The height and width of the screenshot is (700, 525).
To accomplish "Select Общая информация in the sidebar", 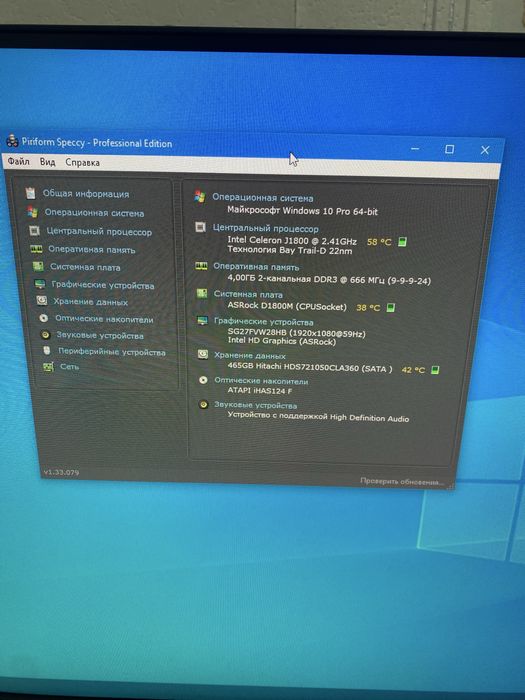I will click(x=86, y=194).
